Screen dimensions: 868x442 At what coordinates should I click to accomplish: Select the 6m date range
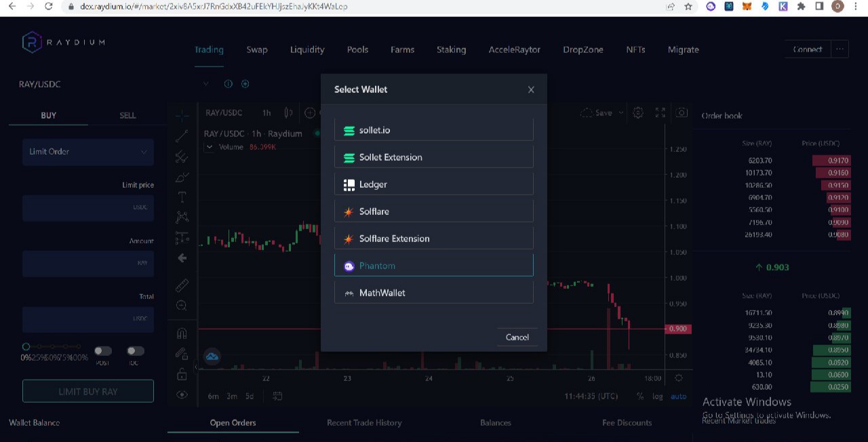point(213,396)
